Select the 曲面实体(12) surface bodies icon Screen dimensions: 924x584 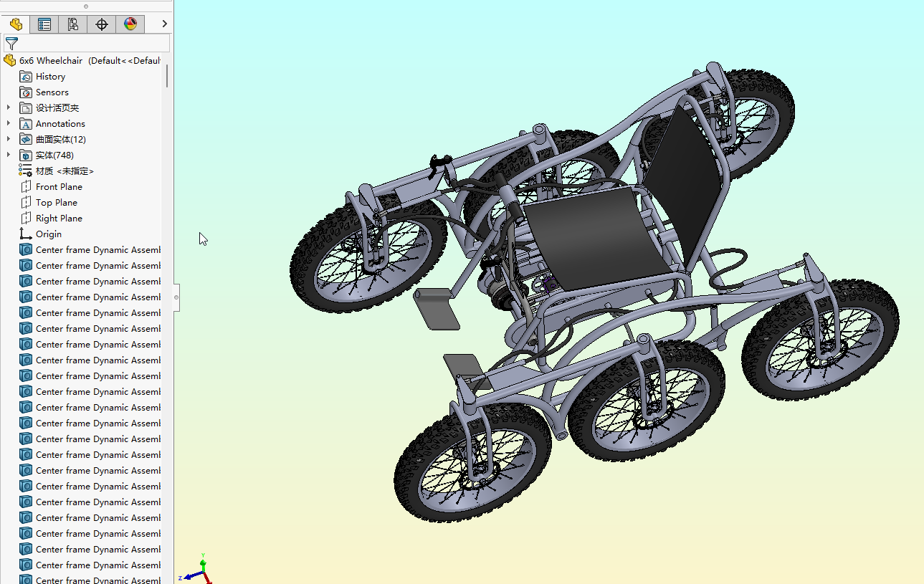pyautogui.click(x=26, y=140)
